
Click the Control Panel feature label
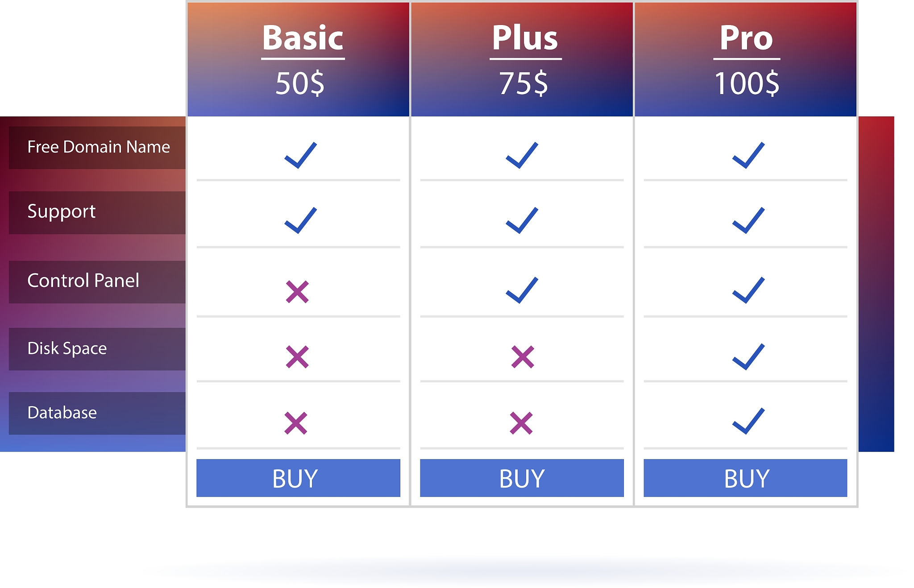click(x=83, y=281)
